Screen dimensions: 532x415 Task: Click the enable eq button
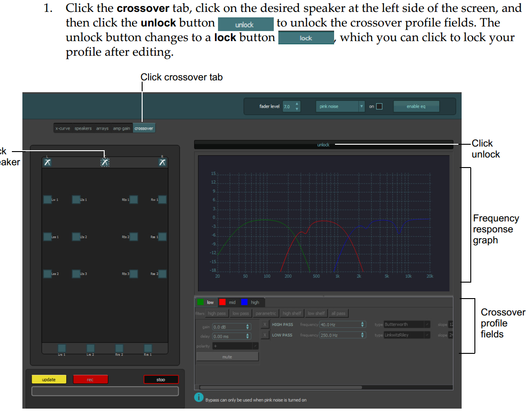pos(416,106)
